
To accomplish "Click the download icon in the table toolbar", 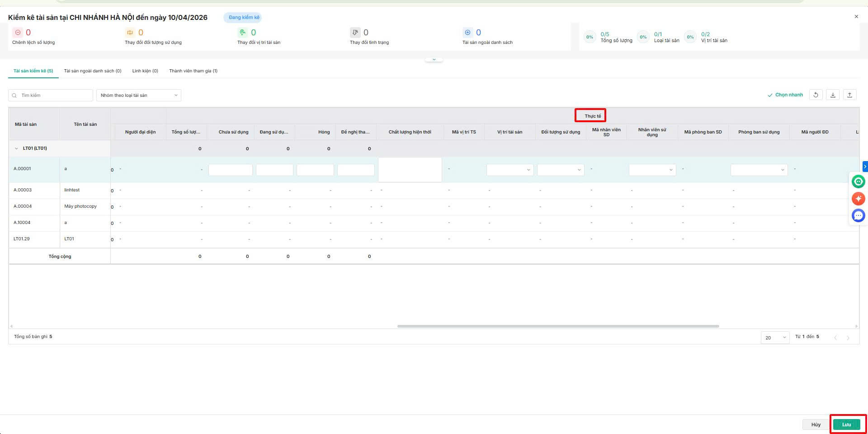I will 833,95.
